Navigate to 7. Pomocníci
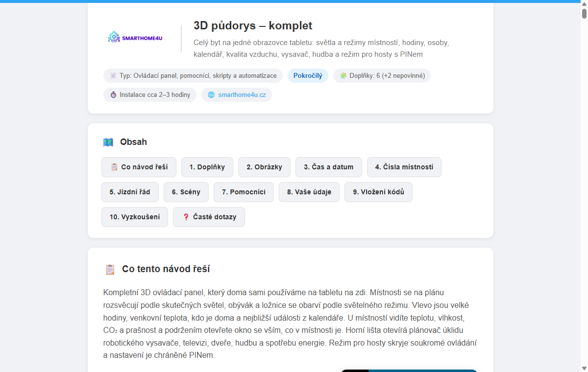 [x=244, y=192]
